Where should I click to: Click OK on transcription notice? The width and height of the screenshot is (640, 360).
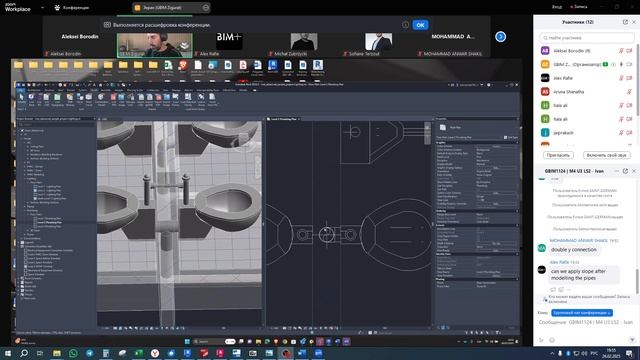tap(420, 25)
